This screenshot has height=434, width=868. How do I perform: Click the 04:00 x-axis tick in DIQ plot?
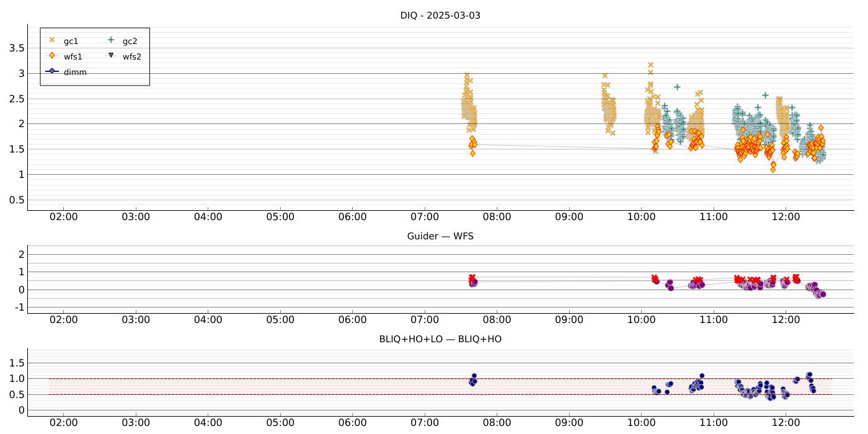pyautogui.click(x=208, y=217)
